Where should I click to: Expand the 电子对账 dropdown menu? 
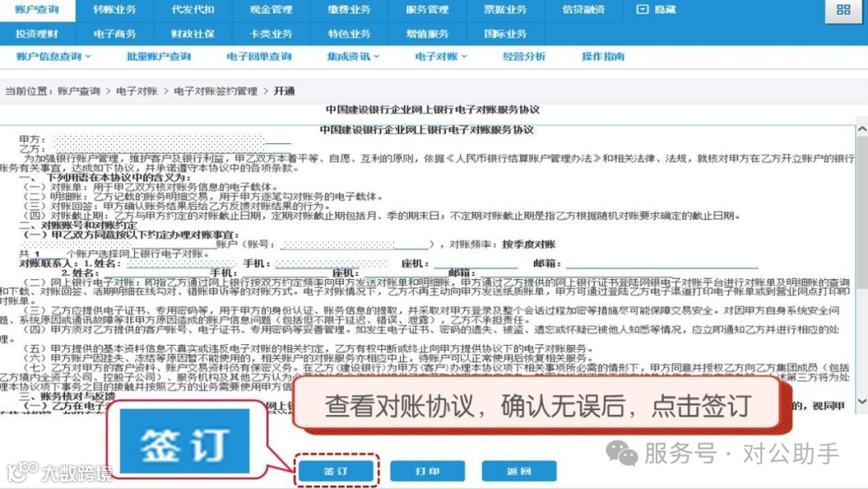441,56
